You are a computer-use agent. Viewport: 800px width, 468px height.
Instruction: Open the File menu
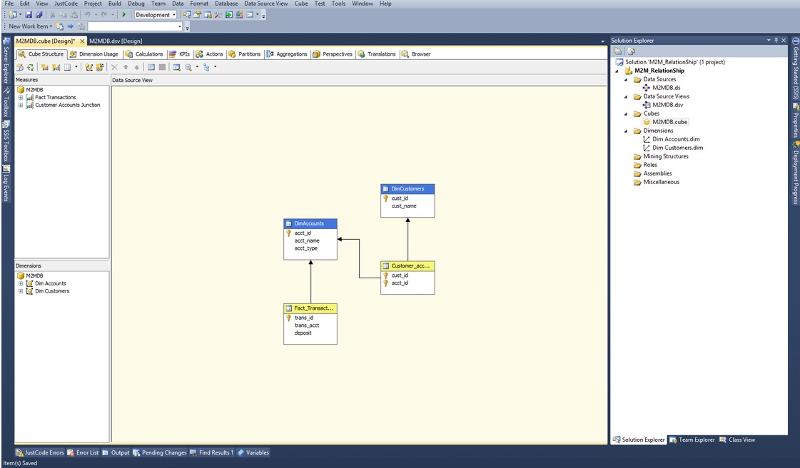pos(9,4)
